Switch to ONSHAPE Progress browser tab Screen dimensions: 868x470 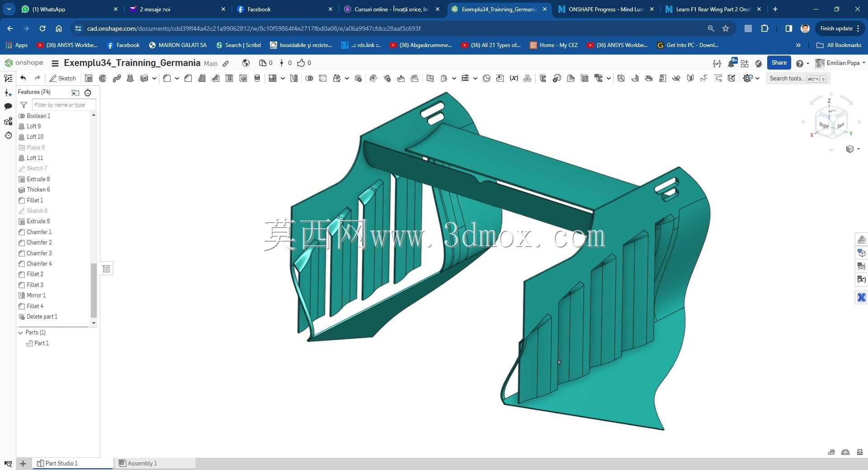[606, 9]
